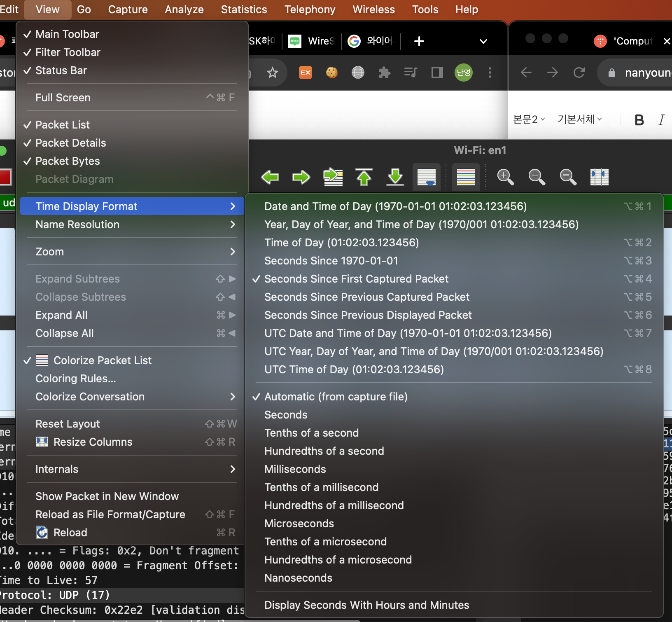Open 기본서체 font dropdown
672x622 pixels.
580,119
